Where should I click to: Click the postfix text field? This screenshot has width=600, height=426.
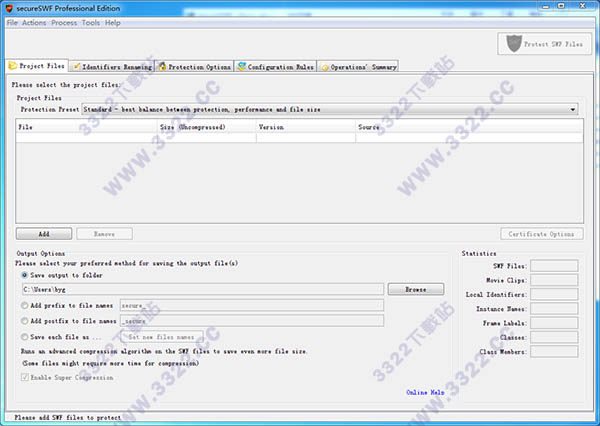252,321
